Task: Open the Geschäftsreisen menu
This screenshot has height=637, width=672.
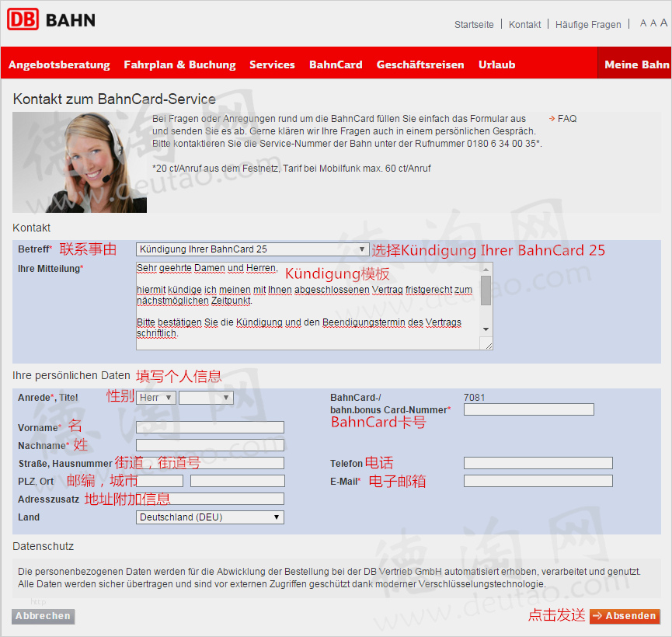Action: click(x=420, y=64)
